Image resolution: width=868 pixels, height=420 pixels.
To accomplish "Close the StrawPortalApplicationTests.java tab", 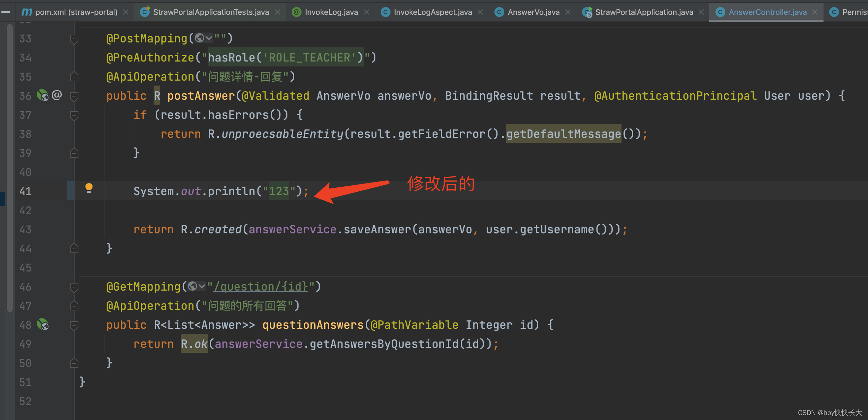I will tap(278, 12).
